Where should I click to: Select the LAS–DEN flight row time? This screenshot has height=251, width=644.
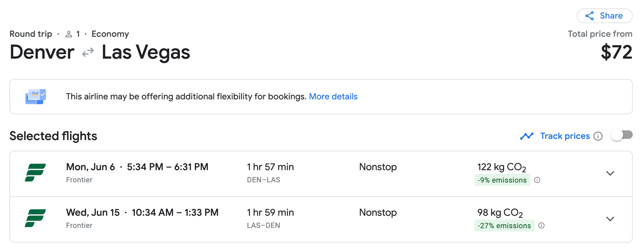(x=175, y=213)
